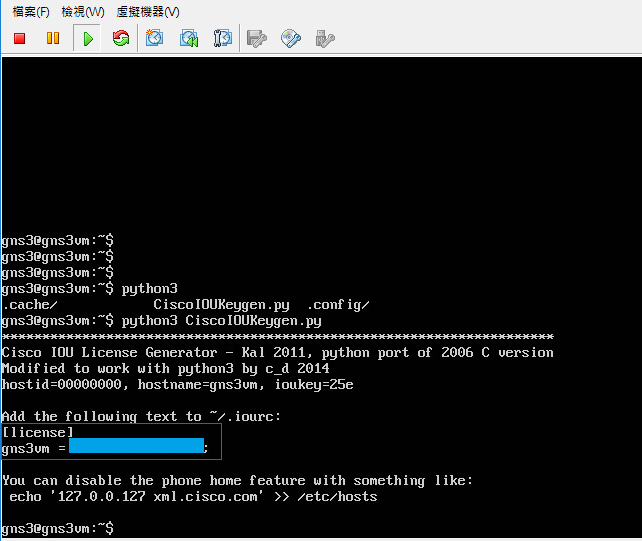Click the 'Cisco IOU License Generator' header line
Viewport: 642px width, 541px height.
pyautogui.click(x=278, y=353)
